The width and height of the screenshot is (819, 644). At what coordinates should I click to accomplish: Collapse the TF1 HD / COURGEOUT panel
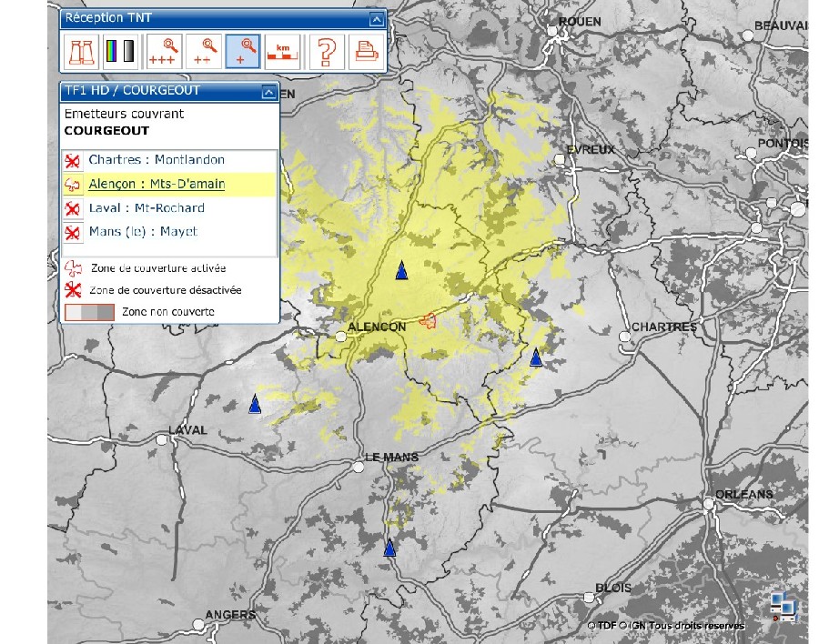click(268, 93)
